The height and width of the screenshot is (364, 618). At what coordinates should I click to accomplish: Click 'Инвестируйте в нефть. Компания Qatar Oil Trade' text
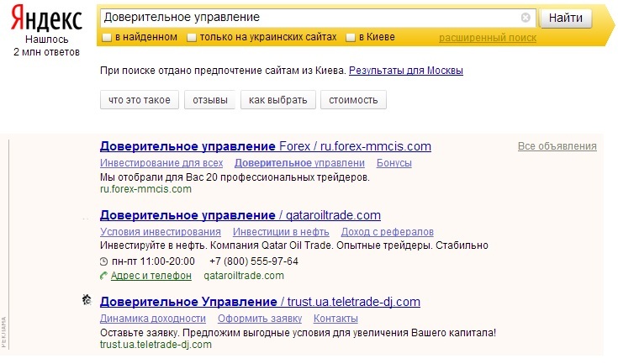coord(215,245)
